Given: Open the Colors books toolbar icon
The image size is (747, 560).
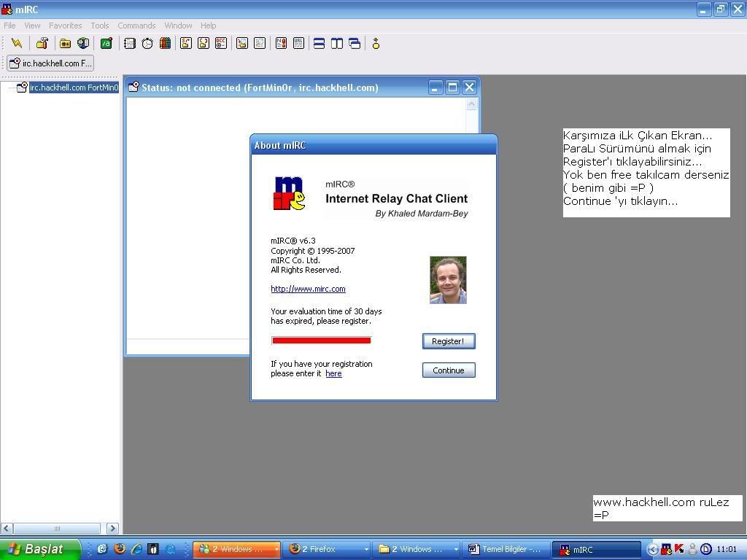Looking at the screenshot, I should click(x=166, y=44).
